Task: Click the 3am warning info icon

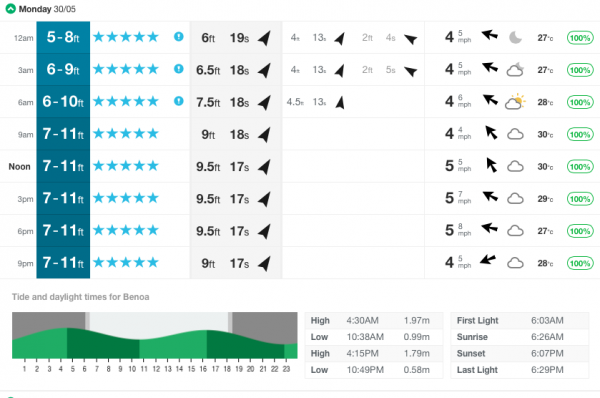Action: (179, 69)
